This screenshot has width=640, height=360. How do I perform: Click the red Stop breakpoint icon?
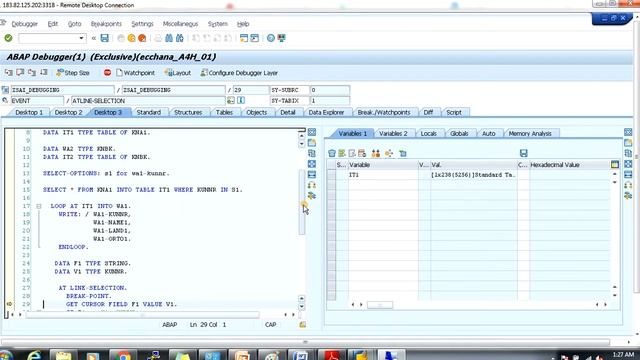click(x=107, y=73)
